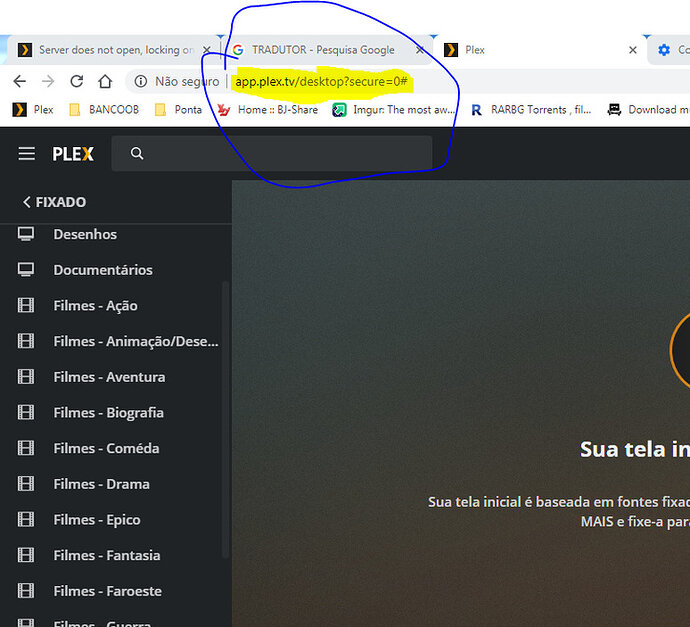Click the film icon for Filmes - Animação
The height and width of the screenshot is (627, 690).
point(26,341)
